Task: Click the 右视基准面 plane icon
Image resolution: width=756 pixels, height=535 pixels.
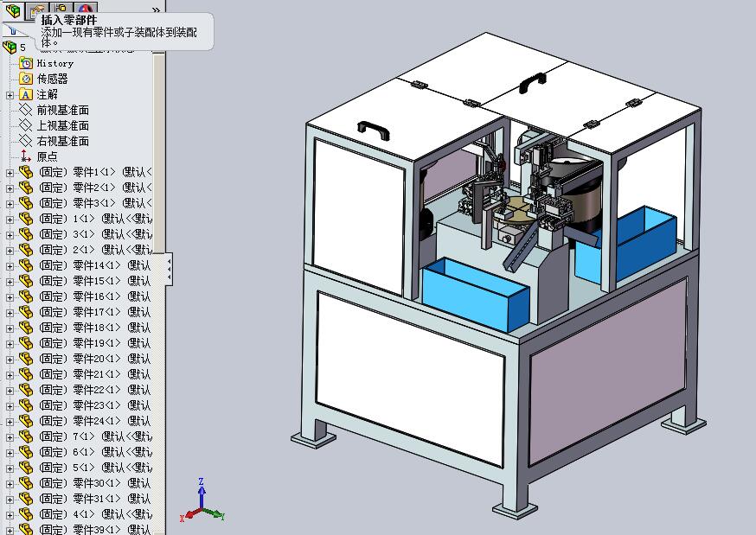Action: click(x=27, y=140)
